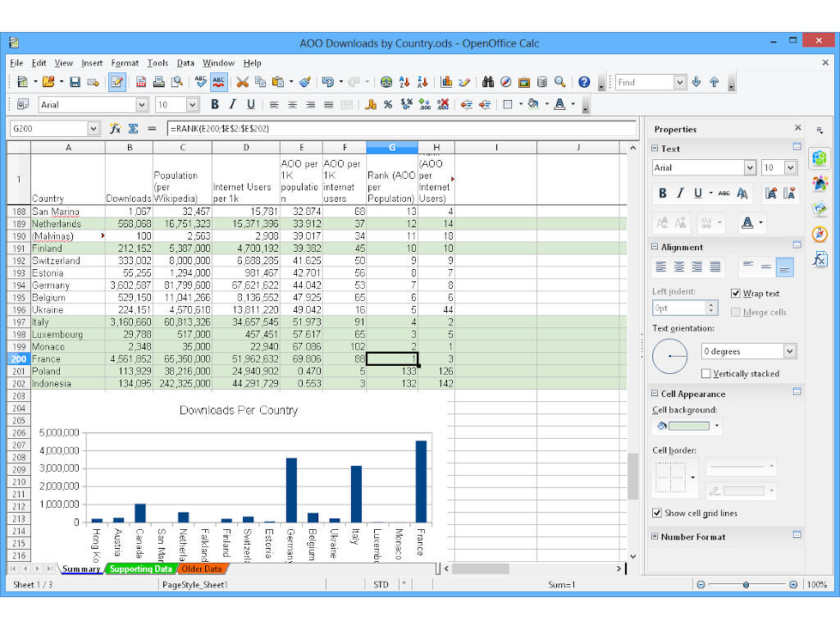Image resolution: width=840 pixels, height=630 pixels.
Task: Click the Zoom magnifier icon in toolbar
Action: pyautogui.click(x=559, y=82)
